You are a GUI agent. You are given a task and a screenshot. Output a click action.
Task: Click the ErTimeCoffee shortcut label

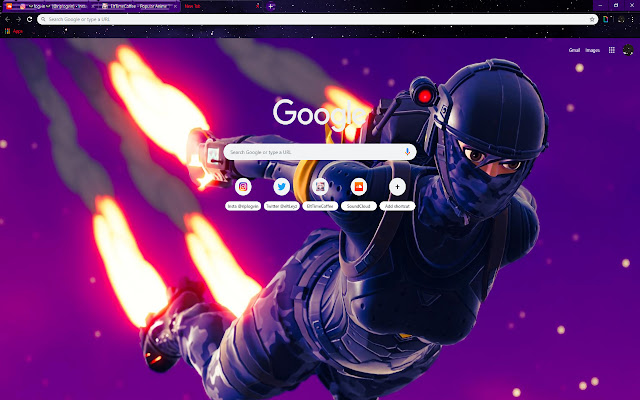pyautogui.click(x=320, y=207)
